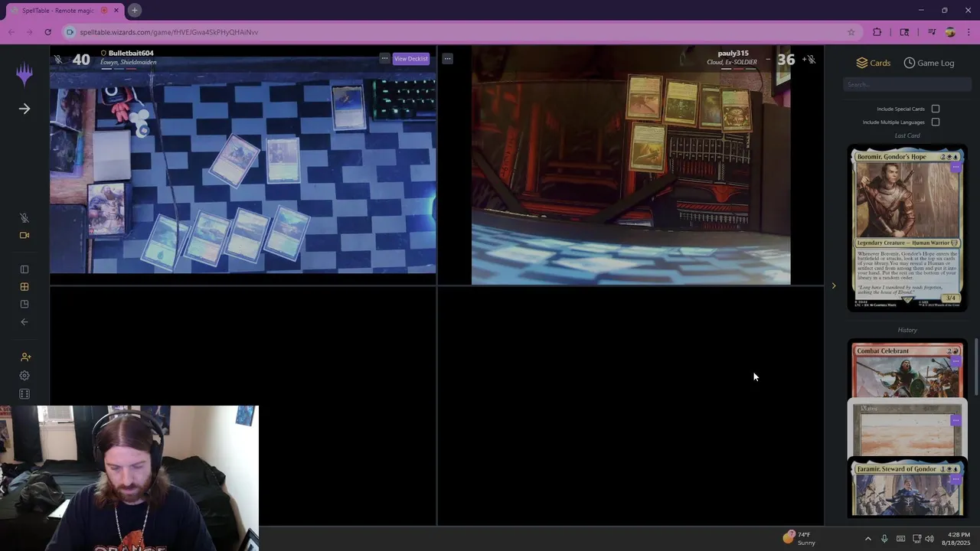
Task: Open the site information icon in the address bar
Action: (70, 32)
